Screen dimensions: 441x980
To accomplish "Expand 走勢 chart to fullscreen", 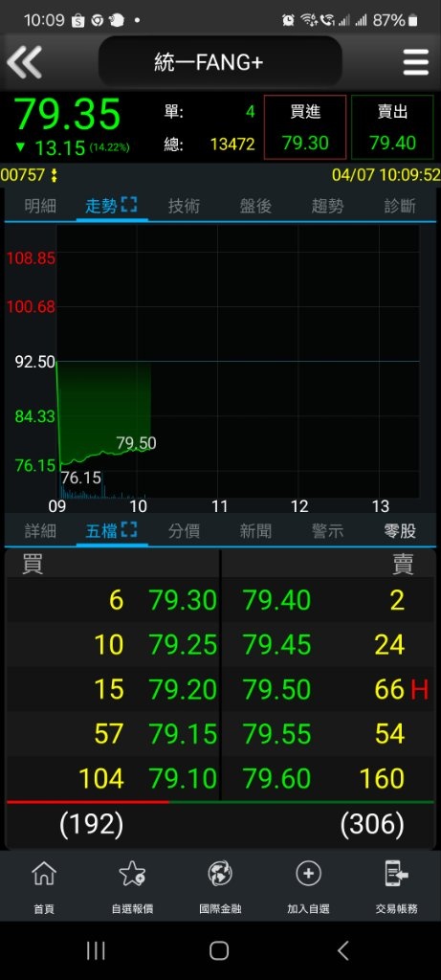I will pyautogui.click(x=129, y=205).
